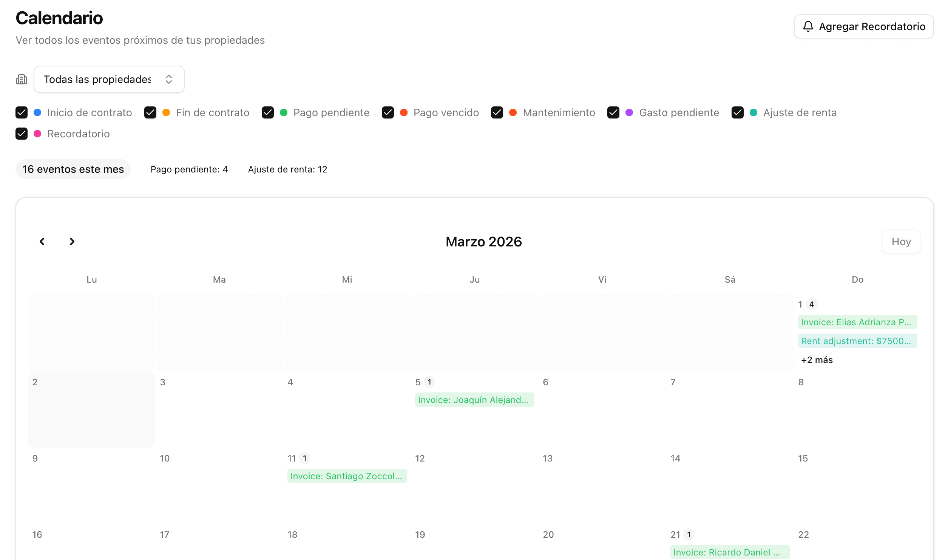Uncheck the Ajuste de renta filter
This screenshot has width=948, height=560.
[x=738, y=112]
